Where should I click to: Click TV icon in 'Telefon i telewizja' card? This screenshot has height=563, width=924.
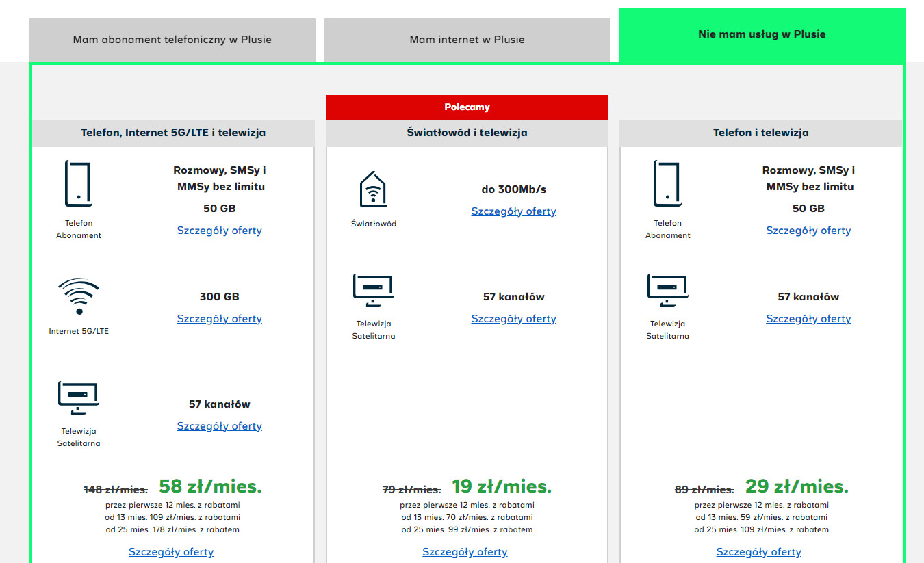pyautogui.click(x=667, y=291)
